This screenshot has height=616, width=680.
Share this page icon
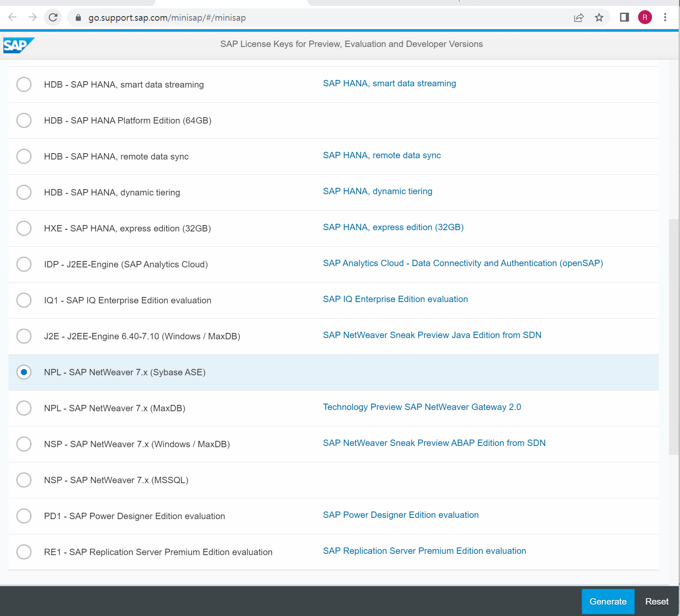pyautogui.click(x=579, y=17)
